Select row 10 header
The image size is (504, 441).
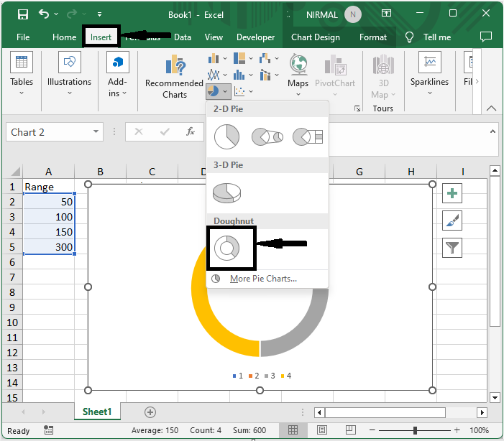(x=12, y=322)
